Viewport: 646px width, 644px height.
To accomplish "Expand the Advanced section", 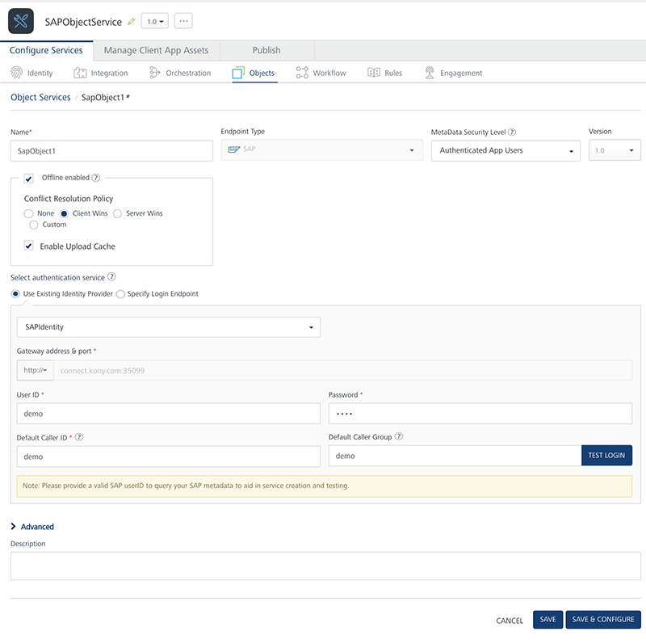I will (x=32, y=527).
